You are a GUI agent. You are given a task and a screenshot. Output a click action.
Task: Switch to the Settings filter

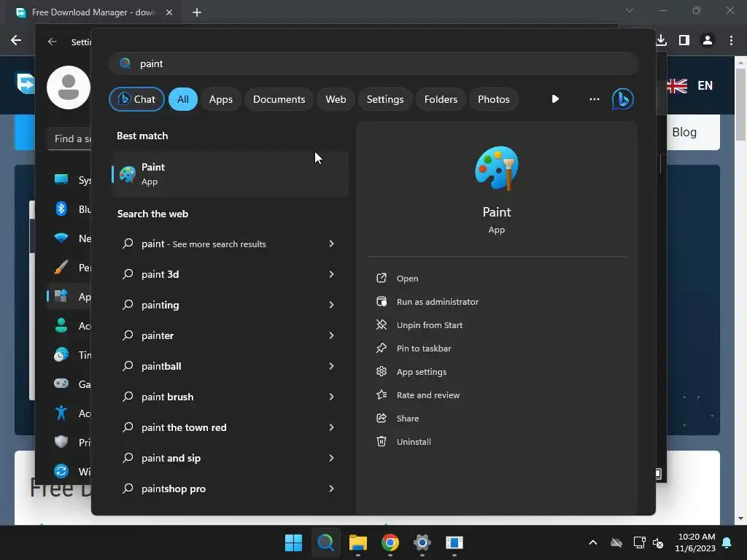pyautogui.click(x=385, y=99)
